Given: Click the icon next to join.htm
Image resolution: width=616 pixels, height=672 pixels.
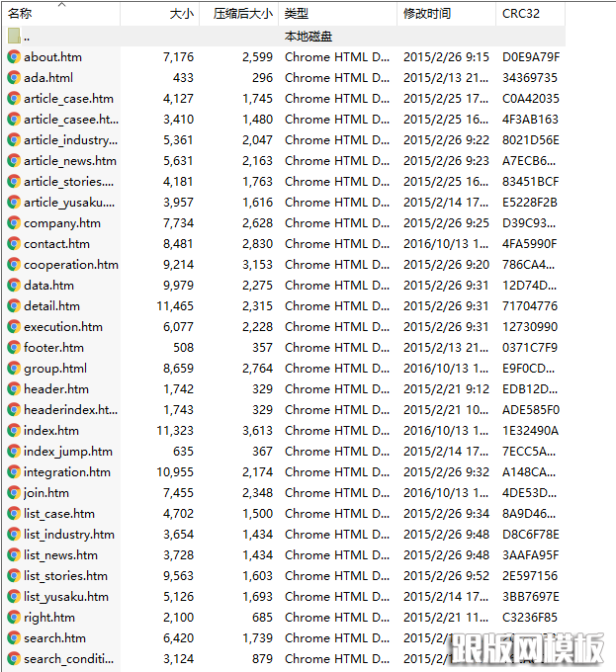Looking at the screenshot, I should (x=14, y=493).
